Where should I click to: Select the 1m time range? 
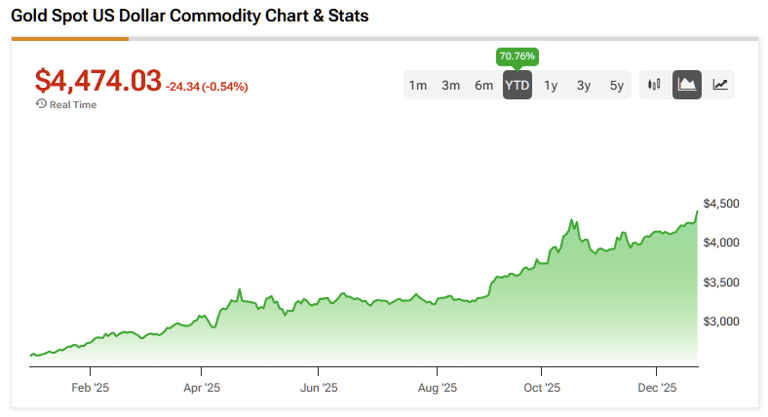tap(418, 85)
